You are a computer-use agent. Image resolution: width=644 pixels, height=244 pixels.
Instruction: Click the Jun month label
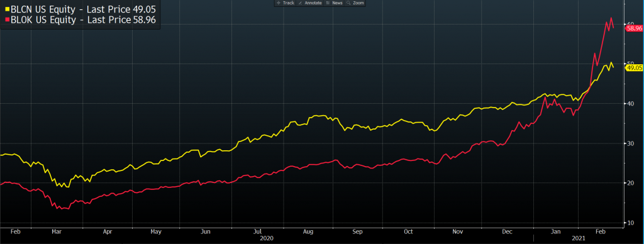pos(206,231)
